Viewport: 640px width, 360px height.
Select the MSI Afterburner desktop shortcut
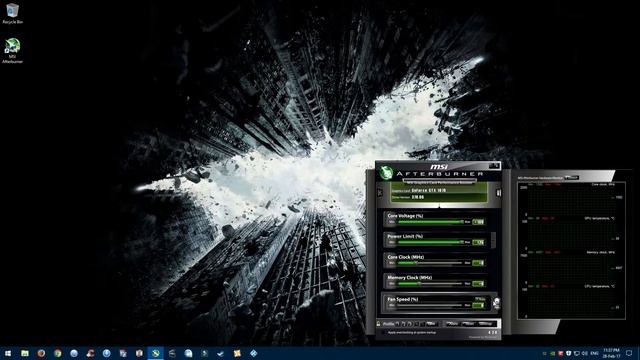(x=12, y=51)
